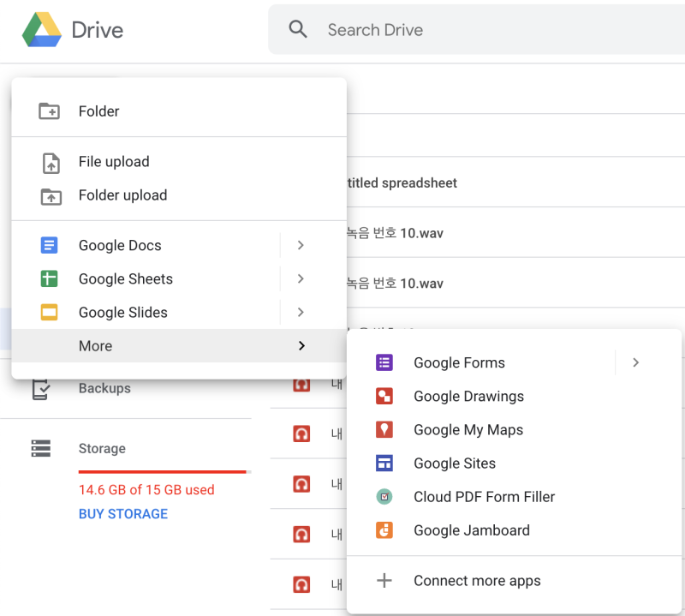Expand the Google Docs submenu arrow
This screenshot has width=685, height=616.
point(301,245)
